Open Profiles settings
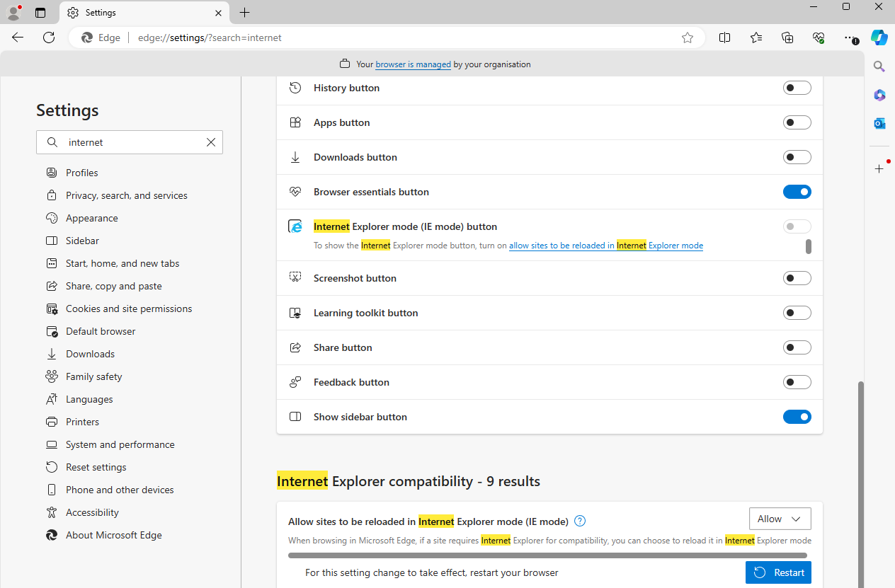895x588 pixels. [82, 173]
